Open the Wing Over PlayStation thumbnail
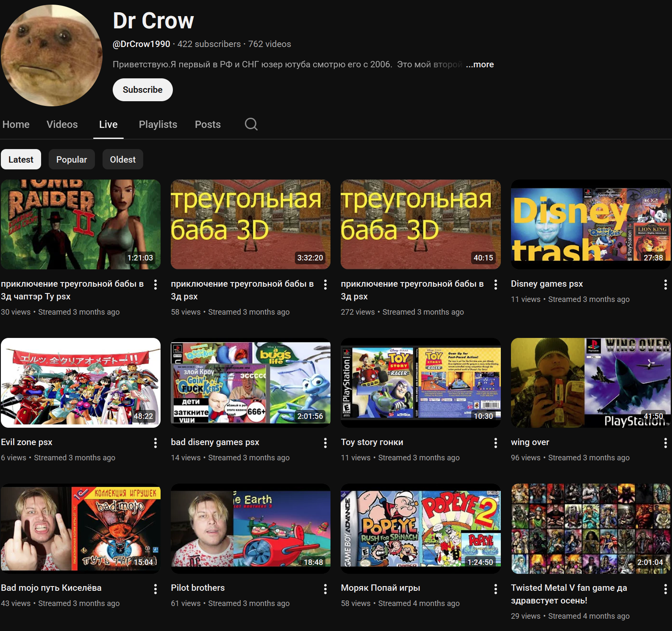This screenshot has width=672, height=631. (x=591, y=383)
